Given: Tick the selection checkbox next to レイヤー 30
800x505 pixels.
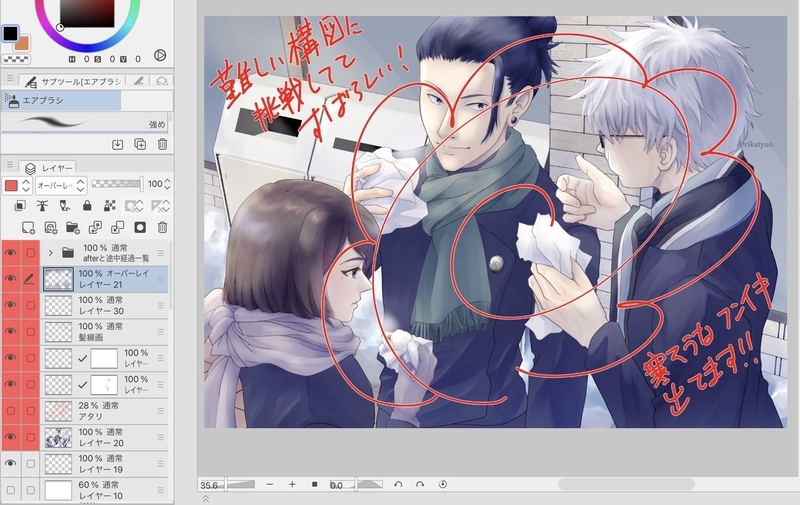Looking at the screenshot, I should pos(31,305).
